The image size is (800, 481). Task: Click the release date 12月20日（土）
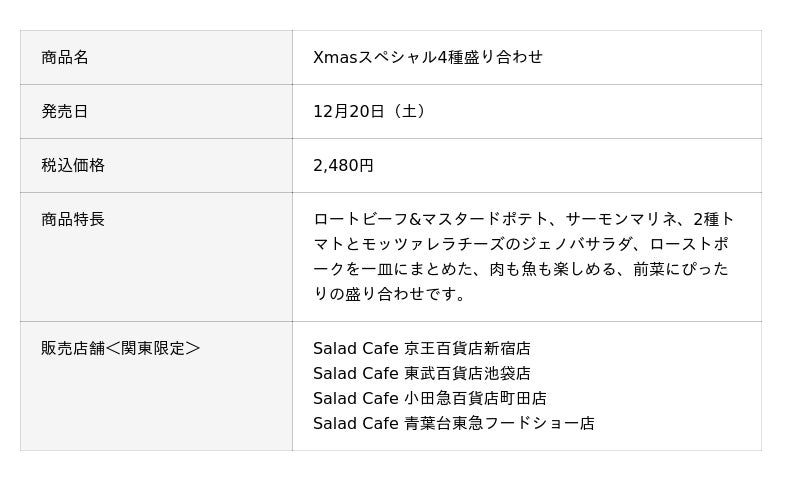click(x=372, y=112)
